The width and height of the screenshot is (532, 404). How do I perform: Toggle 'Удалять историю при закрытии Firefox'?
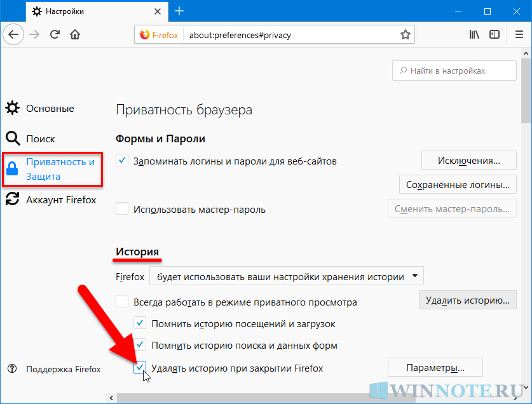click(x=140, y=368)
